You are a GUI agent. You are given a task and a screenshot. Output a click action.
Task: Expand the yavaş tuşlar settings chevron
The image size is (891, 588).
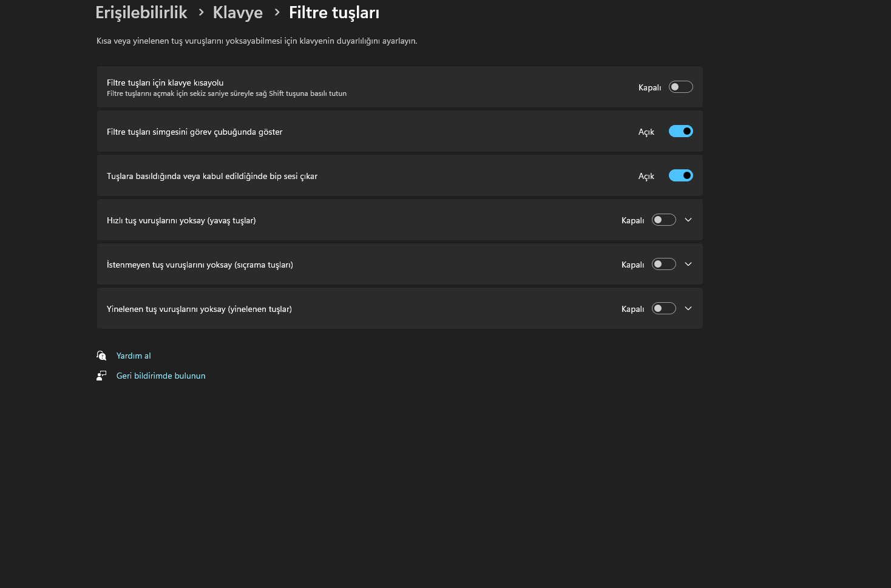(x=688, y=220)
